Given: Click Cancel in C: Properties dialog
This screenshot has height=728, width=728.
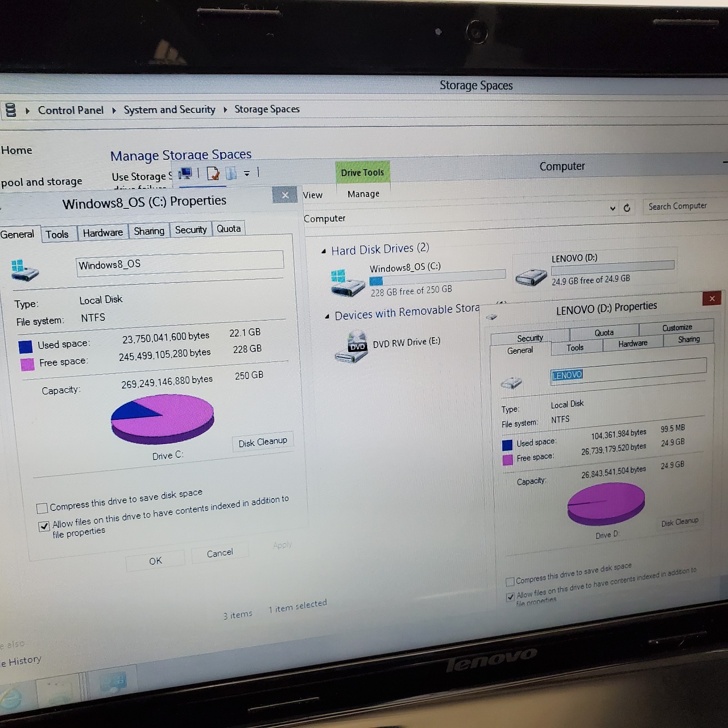Looking at the screenshot, I should point(220,553).
